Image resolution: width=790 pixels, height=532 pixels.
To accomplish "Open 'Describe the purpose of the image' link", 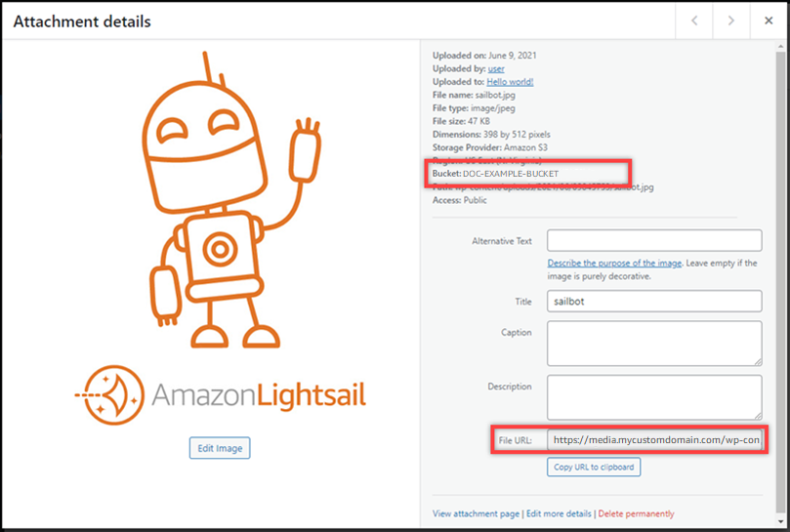I will coord(614,264).
